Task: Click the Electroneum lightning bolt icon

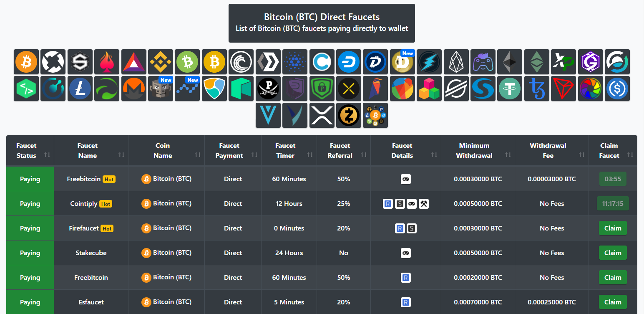Action: 429,62
